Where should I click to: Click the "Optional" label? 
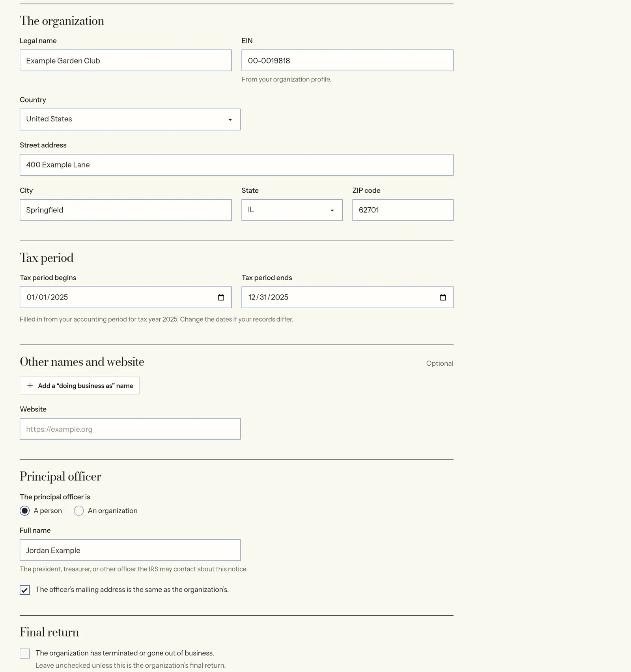pos(440,363)
